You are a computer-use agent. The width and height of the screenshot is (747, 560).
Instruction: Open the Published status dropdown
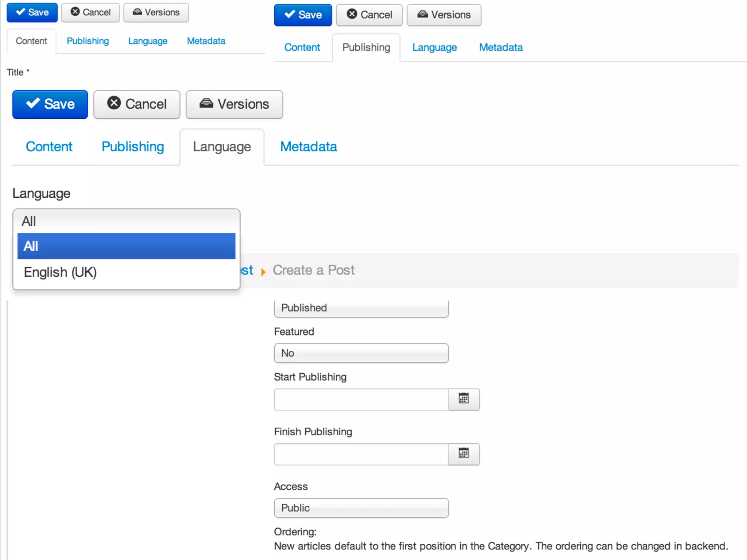click(361, 308)
